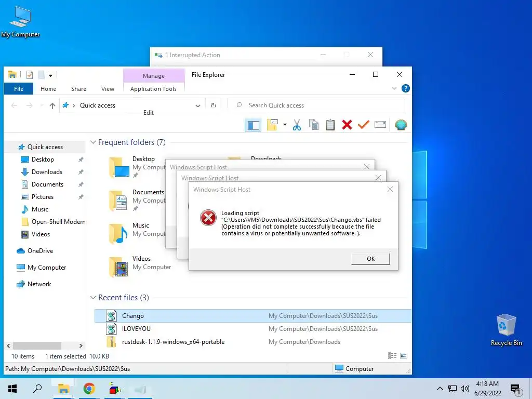The height and width of the screenshot is (399, 532).
Task: Collapse the Frequent folders section
Action: coord(93,142)
